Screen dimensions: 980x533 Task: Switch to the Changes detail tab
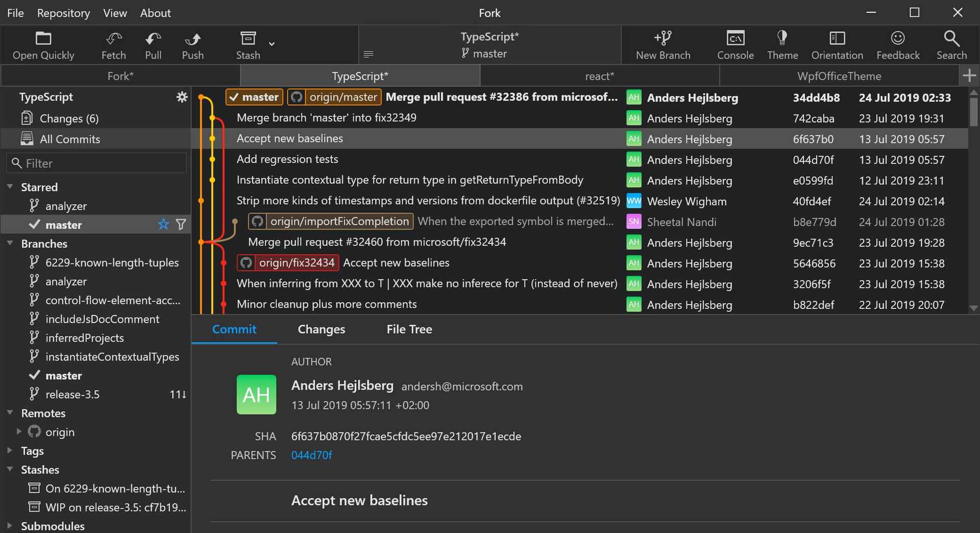point(322,329)
